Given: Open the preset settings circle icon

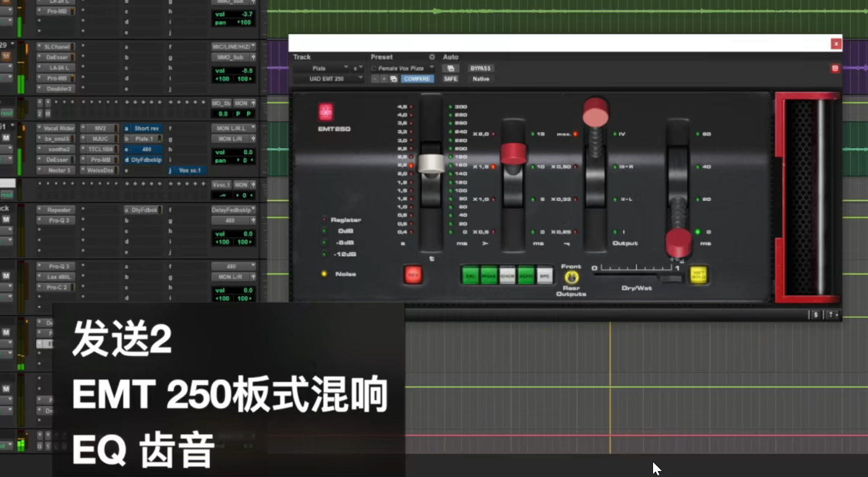Looking at the screenshot, I should click(432, 57).
